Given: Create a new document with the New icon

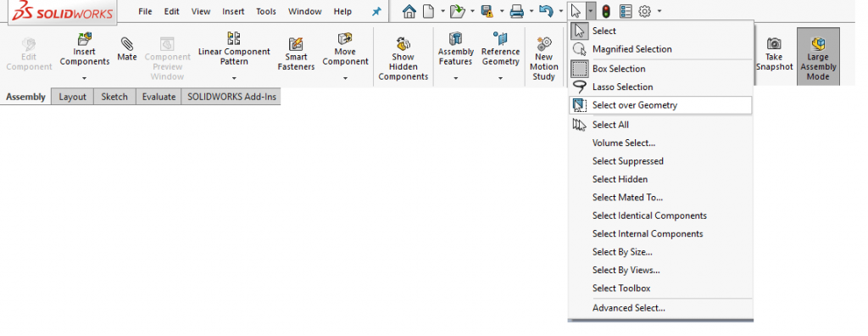Looking at the screenshot, I should coord(428,11).
